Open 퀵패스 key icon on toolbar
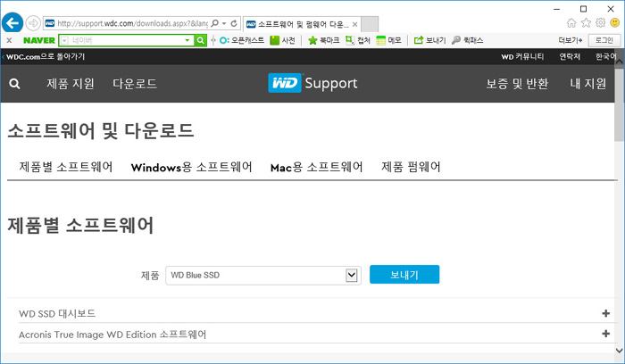625x364 pixels. (467, 40)
